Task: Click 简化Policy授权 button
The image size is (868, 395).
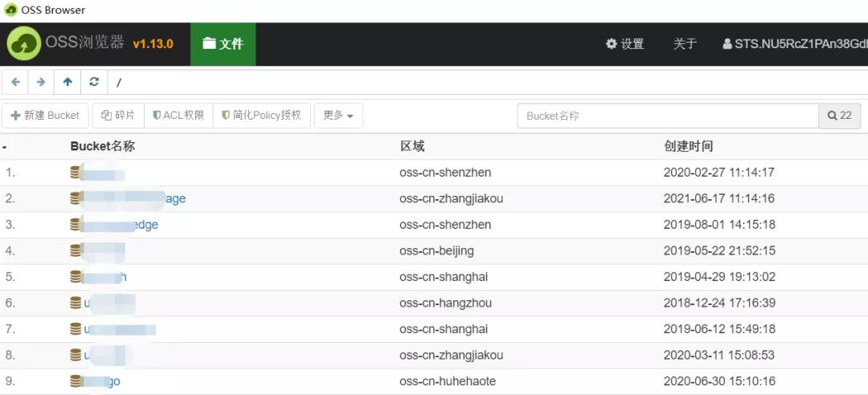Action: pos(261,115)
